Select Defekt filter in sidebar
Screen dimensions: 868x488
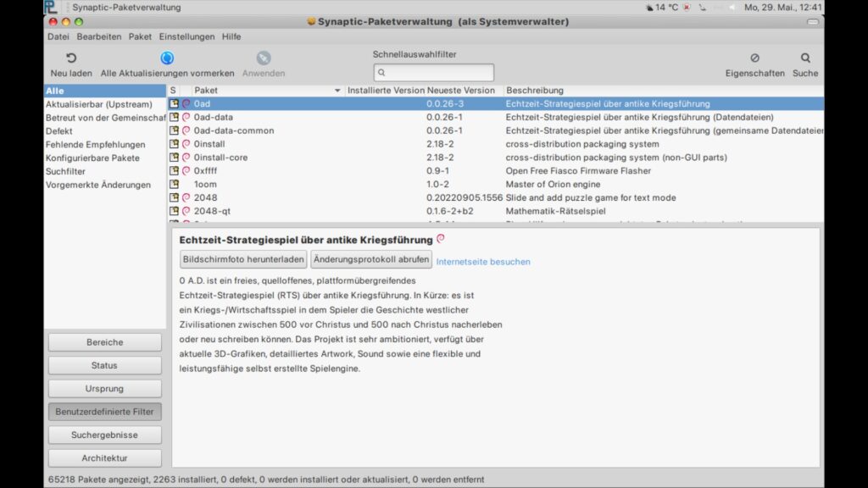104,131
